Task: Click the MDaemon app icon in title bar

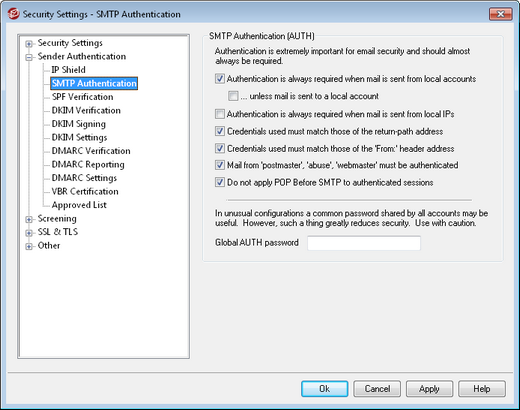Action: (x=13, y=14)
